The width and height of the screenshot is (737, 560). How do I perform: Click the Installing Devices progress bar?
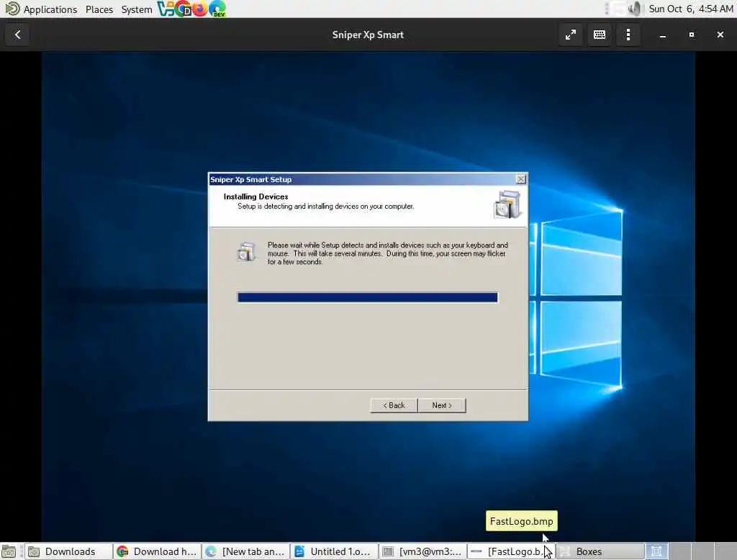(x=368, y=297)
